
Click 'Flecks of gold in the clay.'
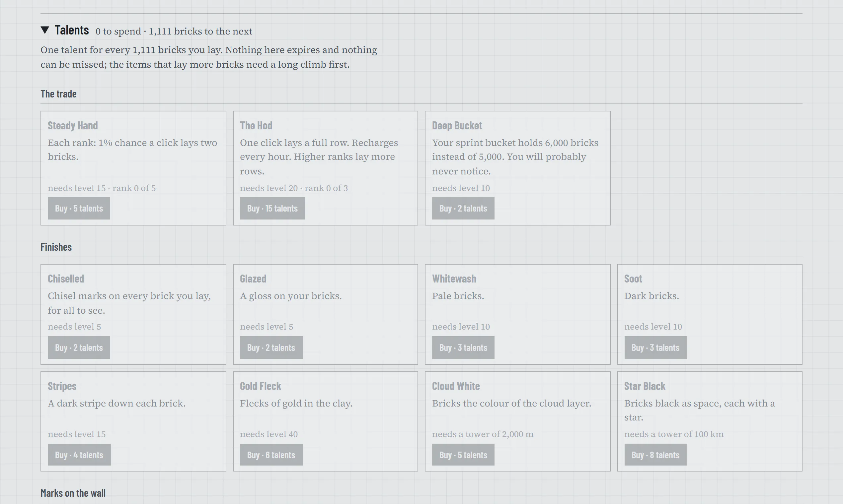(x=296, y=404)
